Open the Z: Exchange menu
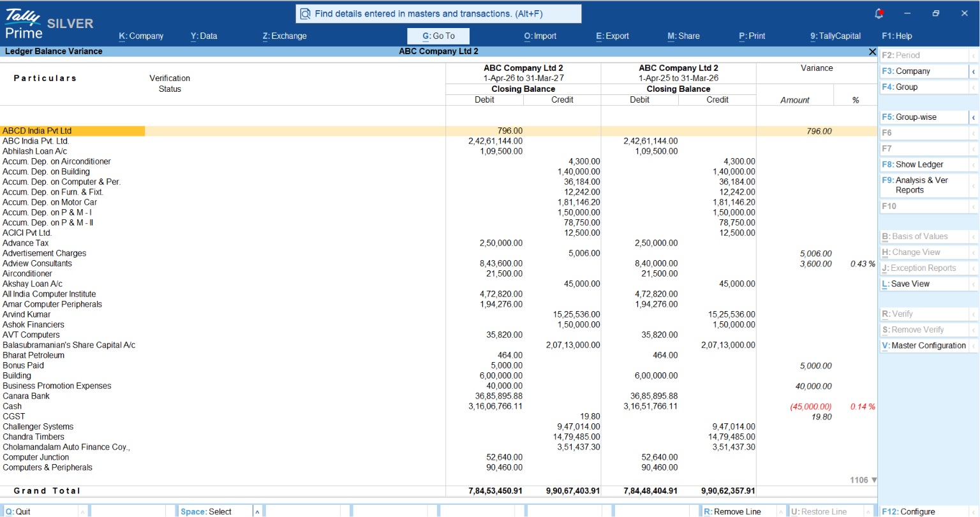 [285, 36]
